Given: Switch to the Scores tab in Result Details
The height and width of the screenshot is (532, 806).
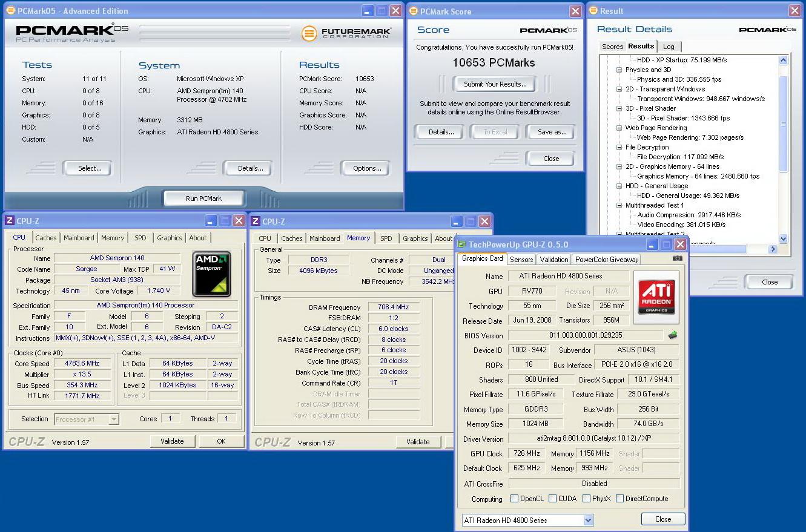Looking at the screenshot, I should click(612, 47).
